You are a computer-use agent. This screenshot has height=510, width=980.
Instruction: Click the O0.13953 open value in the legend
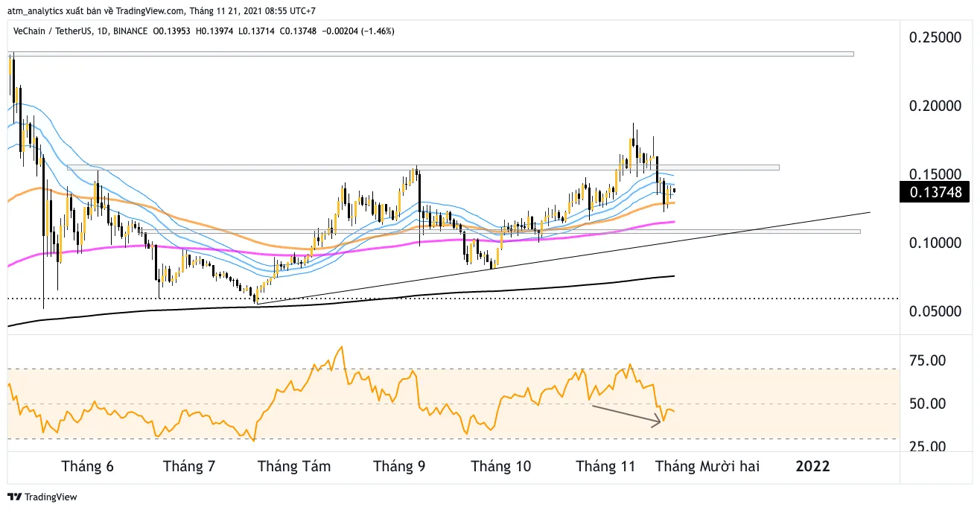pyautogui.click(x=171, y=31)
